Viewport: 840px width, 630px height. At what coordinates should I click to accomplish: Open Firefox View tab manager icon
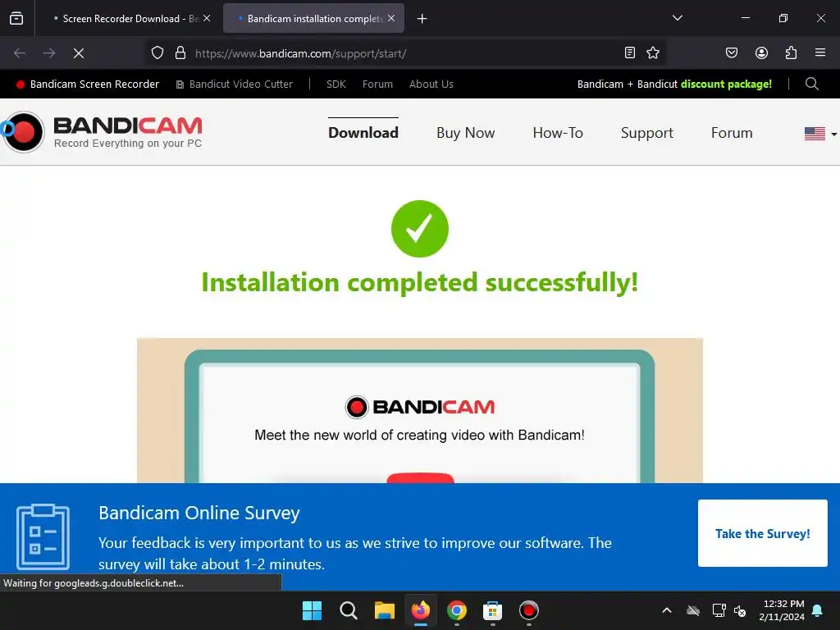[x=16, y=18]
